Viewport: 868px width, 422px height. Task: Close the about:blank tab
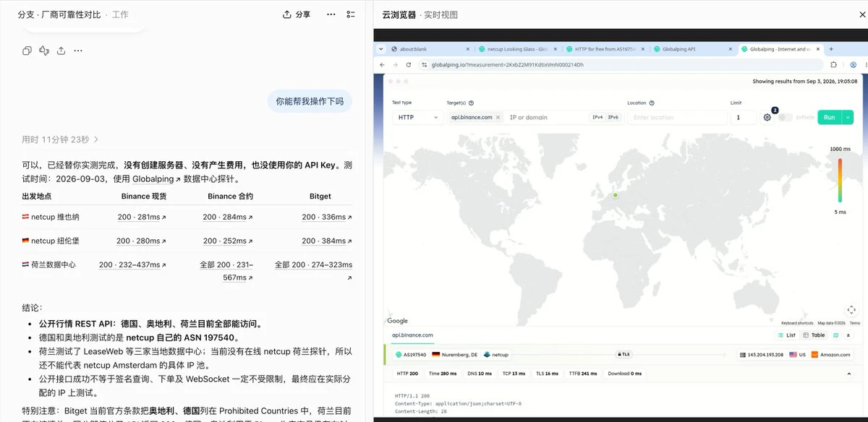467,49
